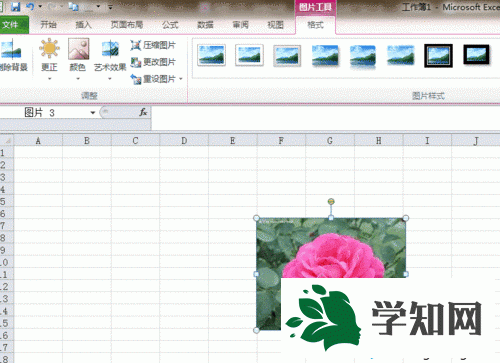Open the 重设图片 dropdown arrow
This screenshot has height=363, width=500.
pyautogui.click(x=181, y=79)
